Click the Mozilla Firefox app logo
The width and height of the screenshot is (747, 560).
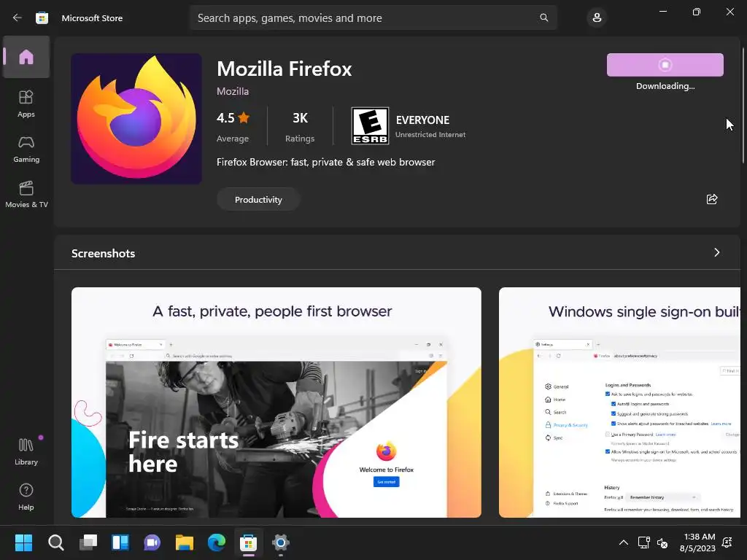[136, 119]
